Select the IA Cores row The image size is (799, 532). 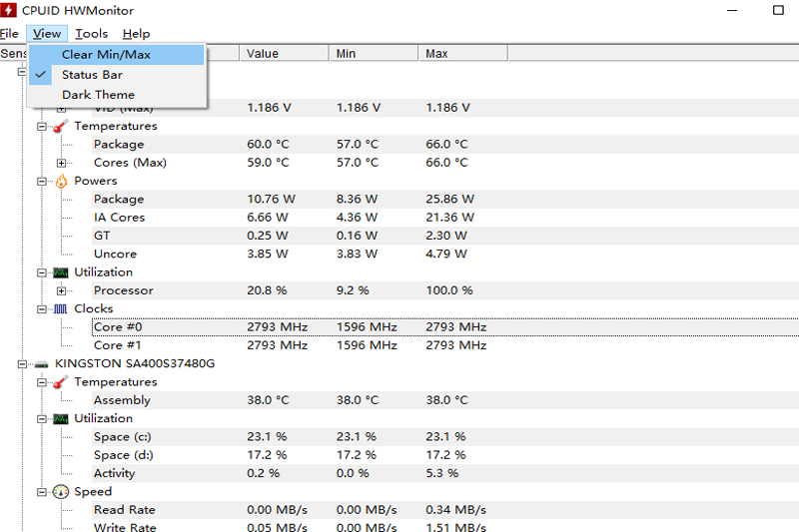click(445, 218)
